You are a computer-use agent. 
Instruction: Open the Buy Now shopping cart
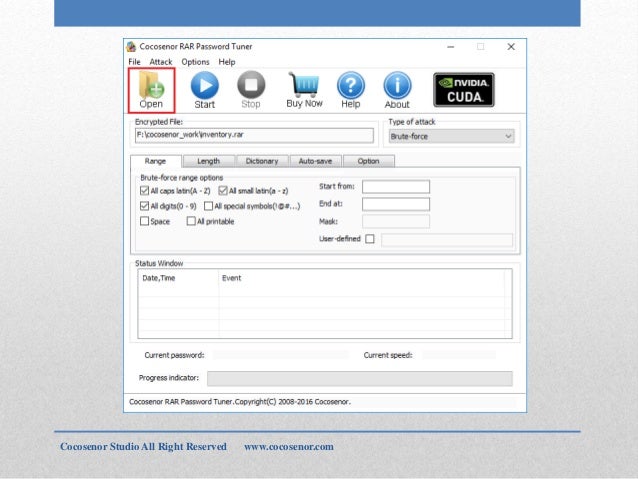tap(304, 85)
